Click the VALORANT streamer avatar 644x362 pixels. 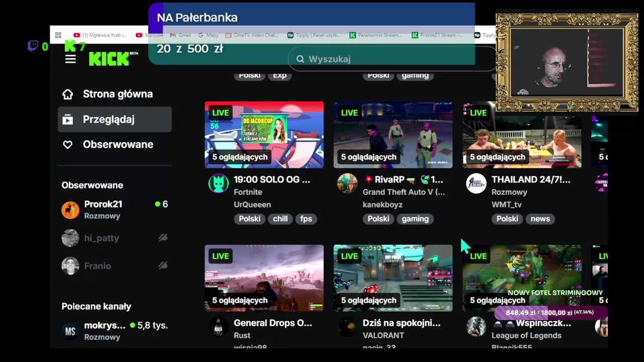click(x=347, y=327)
